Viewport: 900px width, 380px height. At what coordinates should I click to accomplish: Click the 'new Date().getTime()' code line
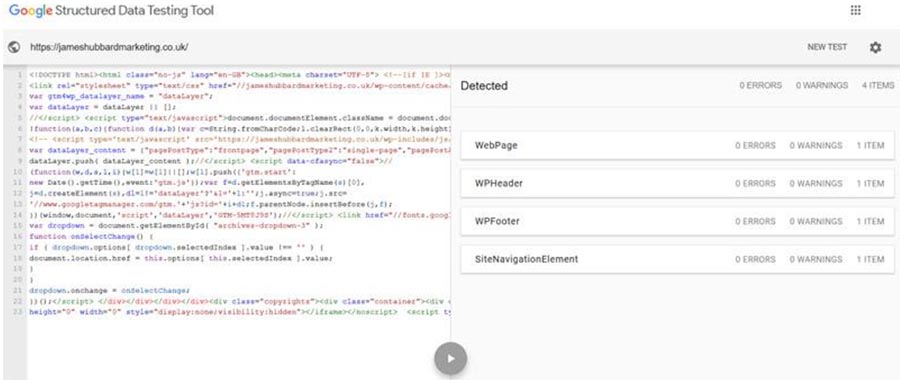[196, 183]
